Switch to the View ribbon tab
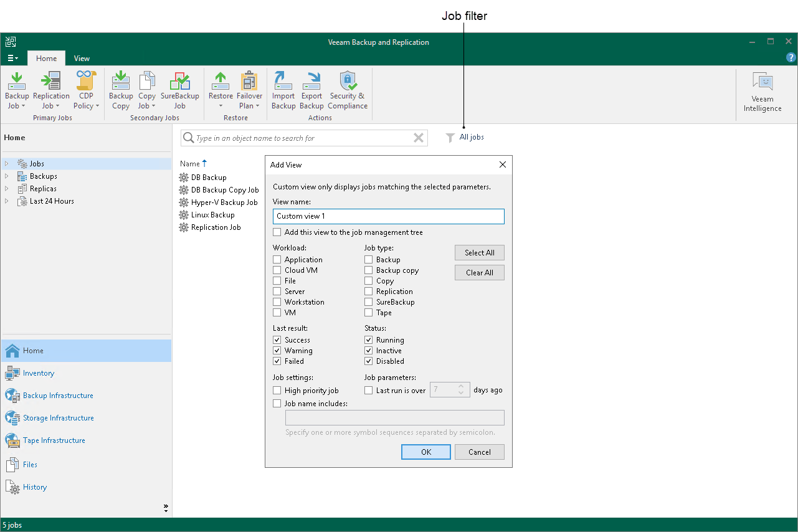 tap(82, 59)
